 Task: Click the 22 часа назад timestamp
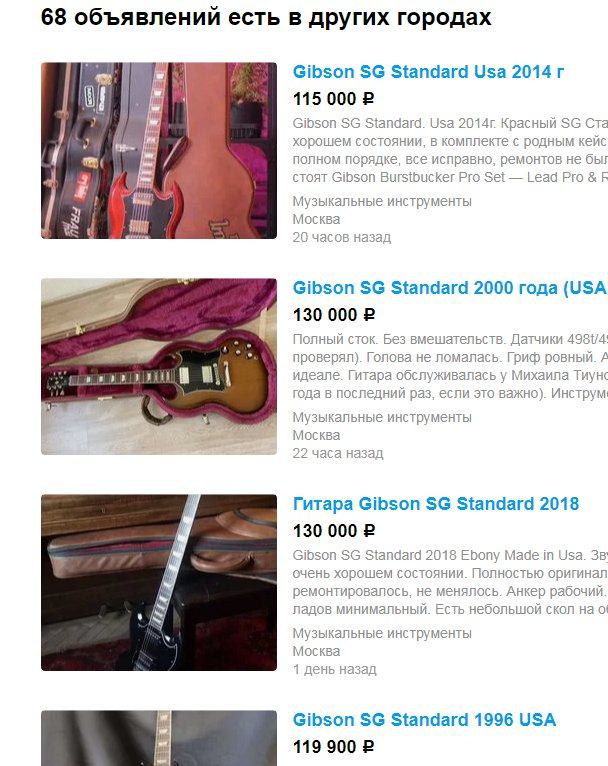[x=338, y=453]
